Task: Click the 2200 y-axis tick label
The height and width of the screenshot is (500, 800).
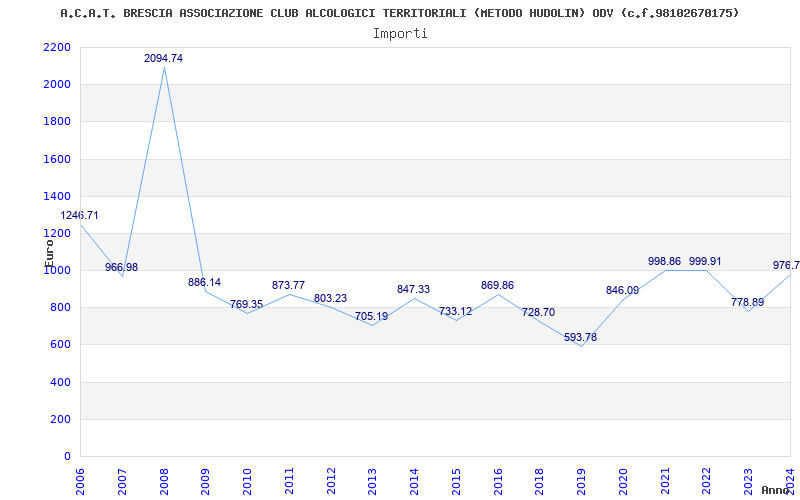Action: [x=58, y=47]
